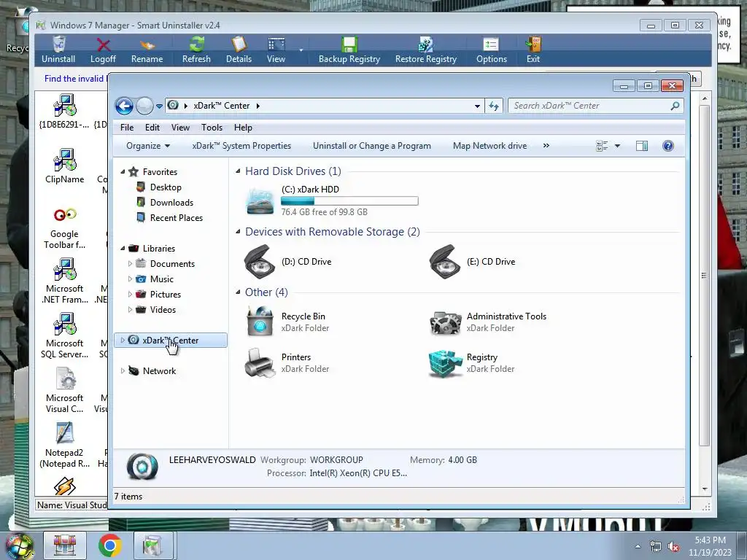Image resolution: width=747 pixels, height=560 pixels.
Task: Click the Forward navigation button in Explorer
Action: pyautogui.click(x=144, y=106)
